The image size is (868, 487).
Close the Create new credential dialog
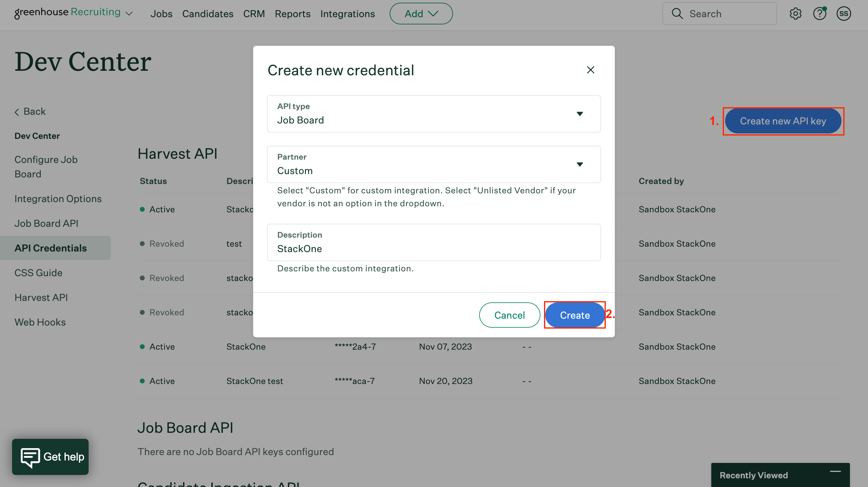pos(590,70)
